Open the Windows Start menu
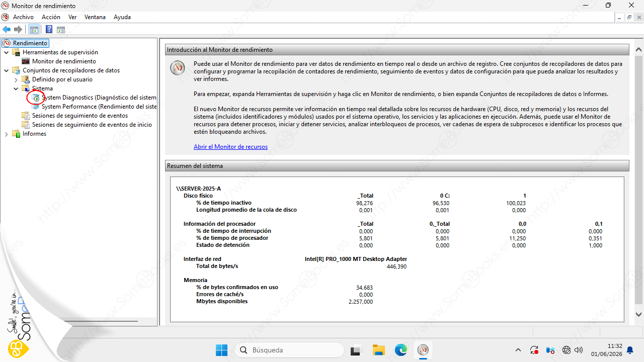The width and height of the screenshot is (644, 362). pos(221,350)
